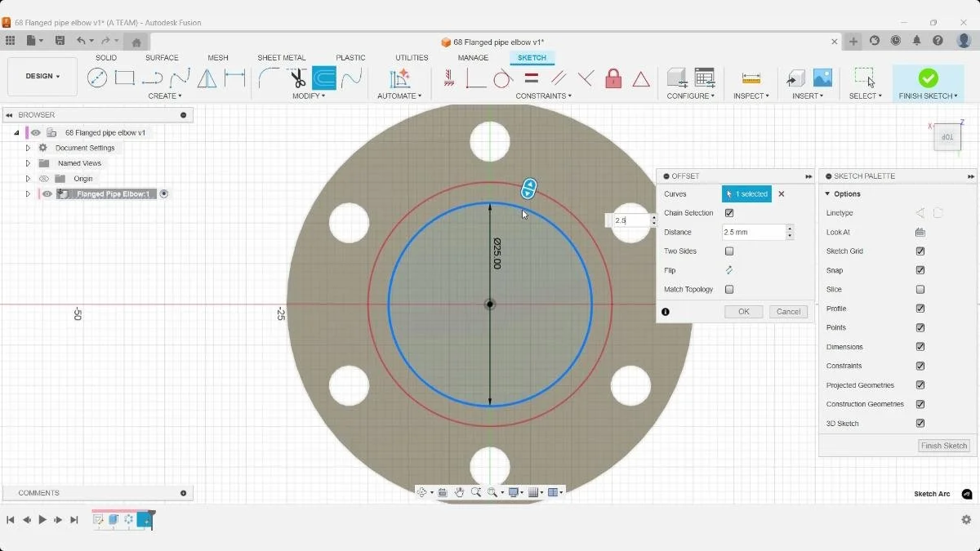Click the Look At icon in Sketch Palette
This screenshot has width=980, height=551.
(920, 233)
